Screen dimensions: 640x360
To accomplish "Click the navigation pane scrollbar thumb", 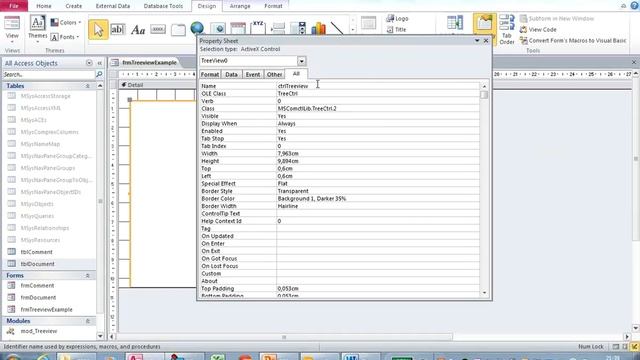I will click(x=100, y=201).
